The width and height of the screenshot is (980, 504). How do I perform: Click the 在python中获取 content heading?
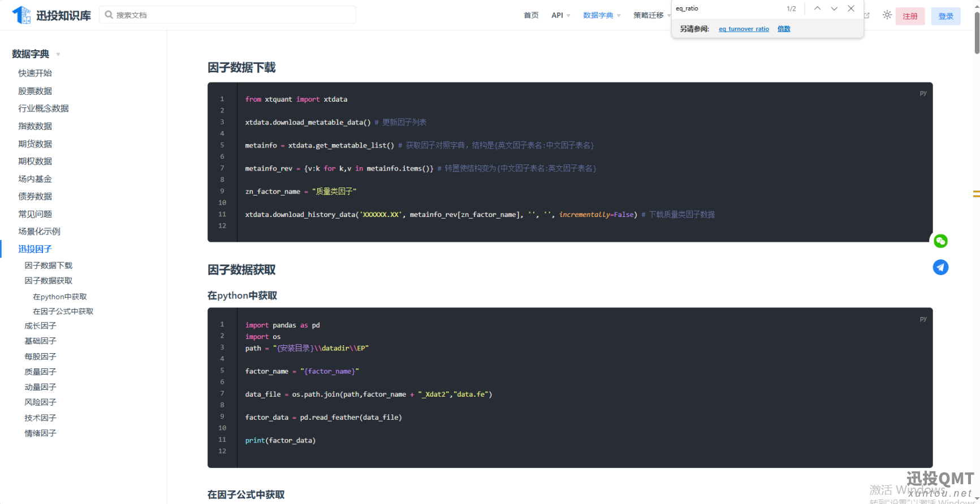point(242,296)
